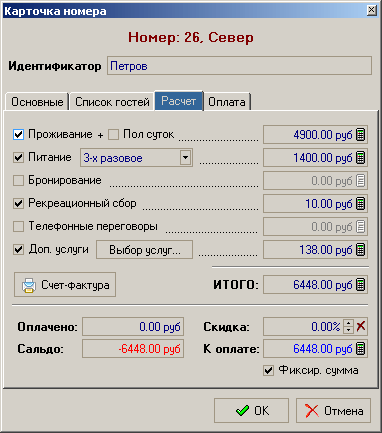Click calculator icon in Телефонные переговоры row
This screenshot has width=382, height=433.
361,227
